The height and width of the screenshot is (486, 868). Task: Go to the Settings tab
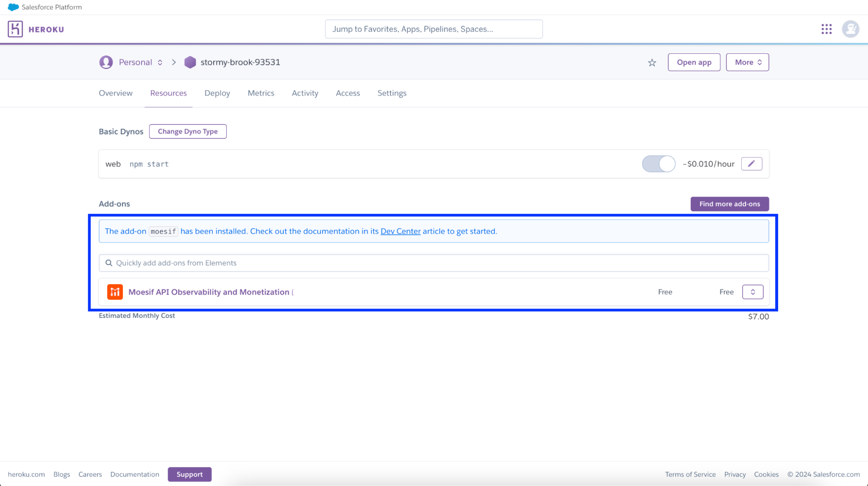tap(392, 93)
